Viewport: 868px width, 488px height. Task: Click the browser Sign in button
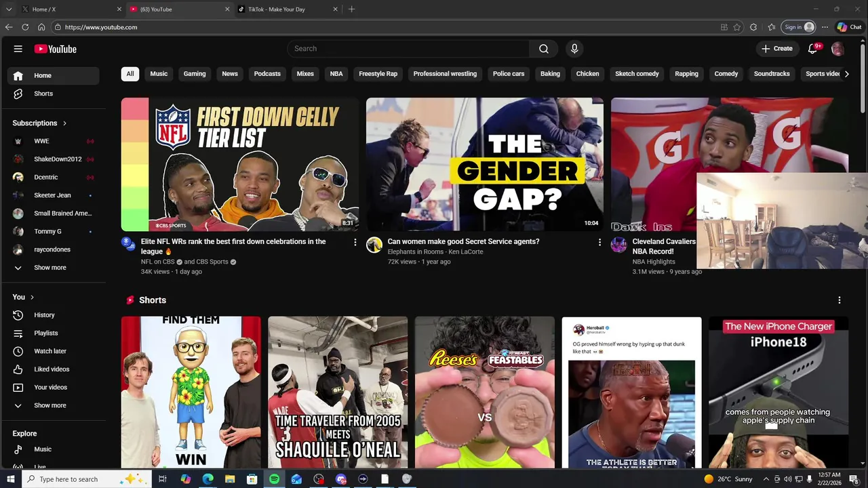[799, 27]
